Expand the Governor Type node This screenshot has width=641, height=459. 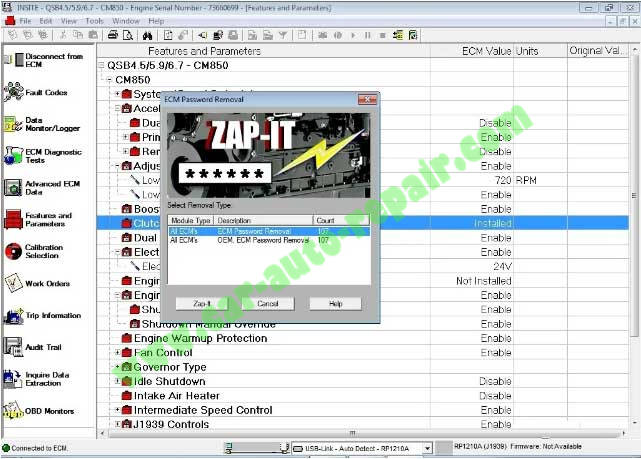[117, 367]
